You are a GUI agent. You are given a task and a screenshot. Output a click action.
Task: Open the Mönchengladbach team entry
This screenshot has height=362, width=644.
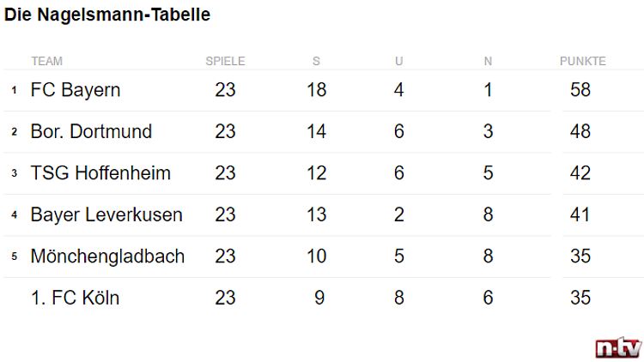point(107,256)
